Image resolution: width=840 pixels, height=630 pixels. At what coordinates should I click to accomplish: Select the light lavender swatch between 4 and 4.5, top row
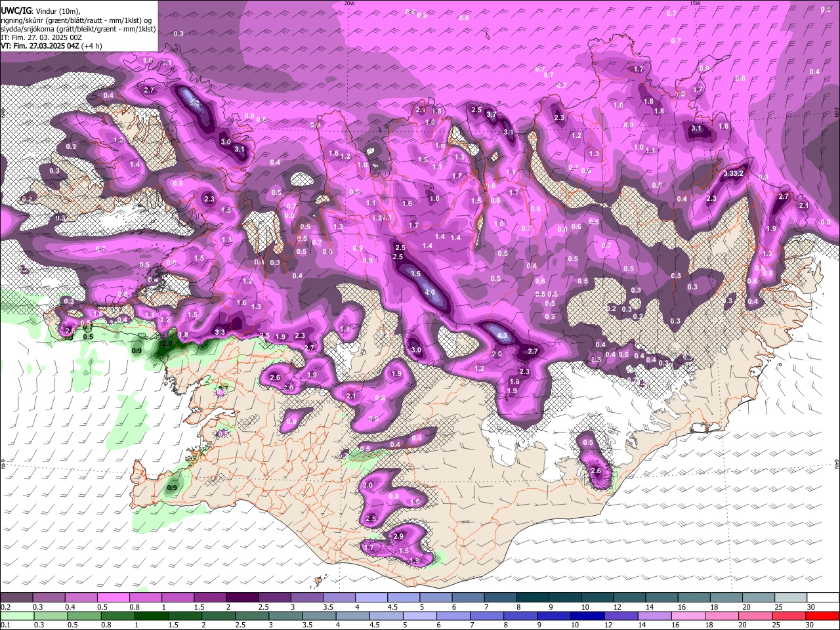(371, 597)
